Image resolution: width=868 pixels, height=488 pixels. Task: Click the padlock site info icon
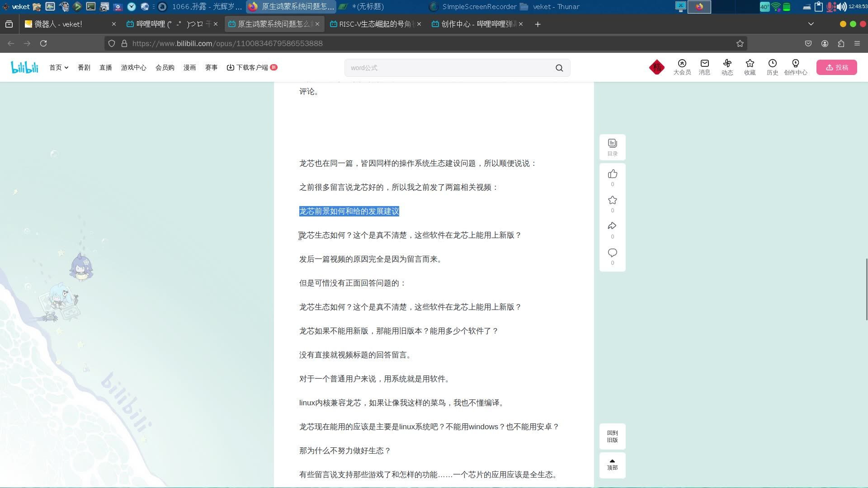124,43
